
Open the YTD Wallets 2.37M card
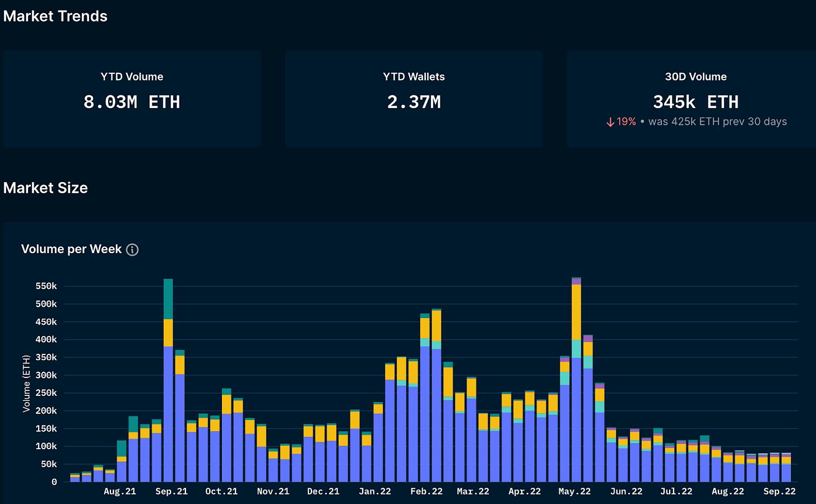coord(414,99)
